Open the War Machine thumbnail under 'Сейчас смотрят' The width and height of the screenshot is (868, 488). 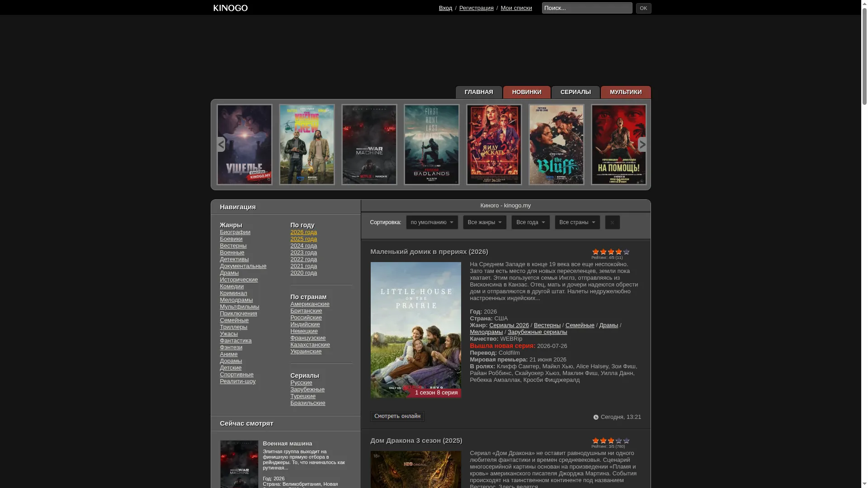[x=239, y=465]
